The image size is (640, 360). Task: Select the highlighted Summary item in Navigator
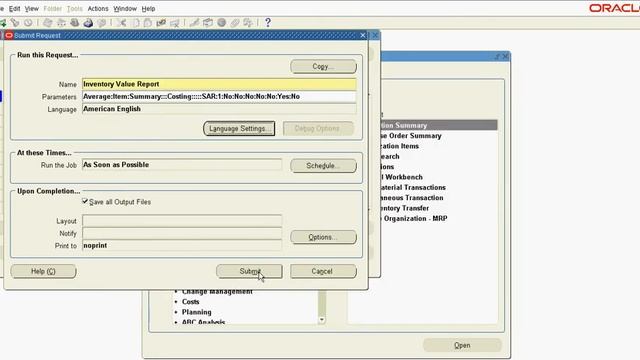439,125
